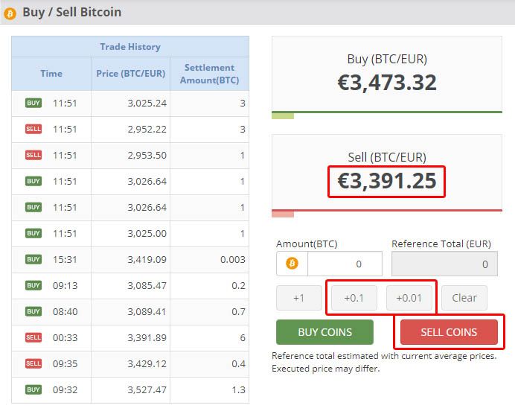Click the time value 15:31
This screenshot has height=420, width=515.
tap(65, 259)
